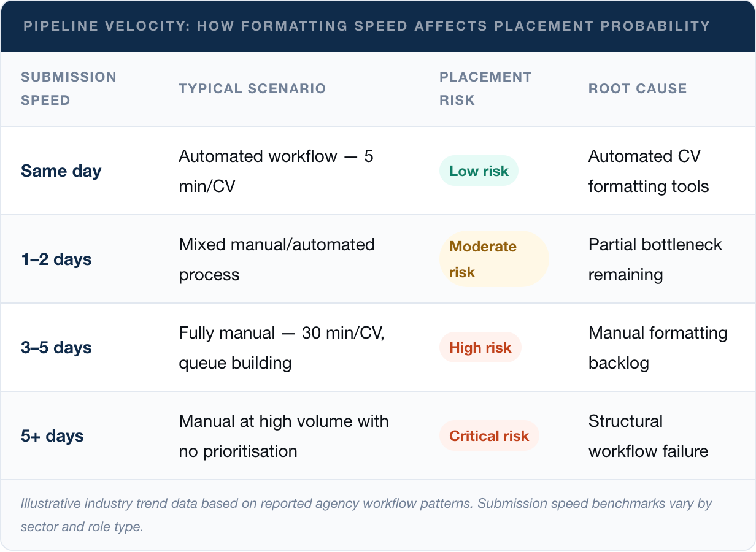Select the 5+ days row label
The image size is (756, 552).
(52, 436)
